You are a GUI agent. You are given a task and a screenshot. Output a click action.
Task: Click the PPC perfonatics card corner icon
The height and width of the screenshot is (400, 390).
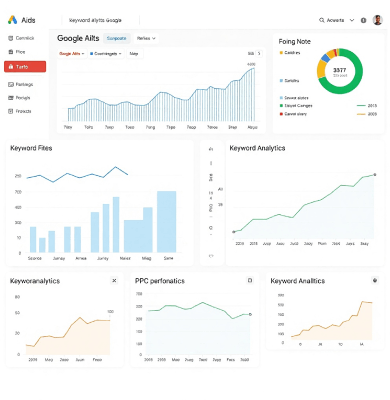(x=250, y=281)
